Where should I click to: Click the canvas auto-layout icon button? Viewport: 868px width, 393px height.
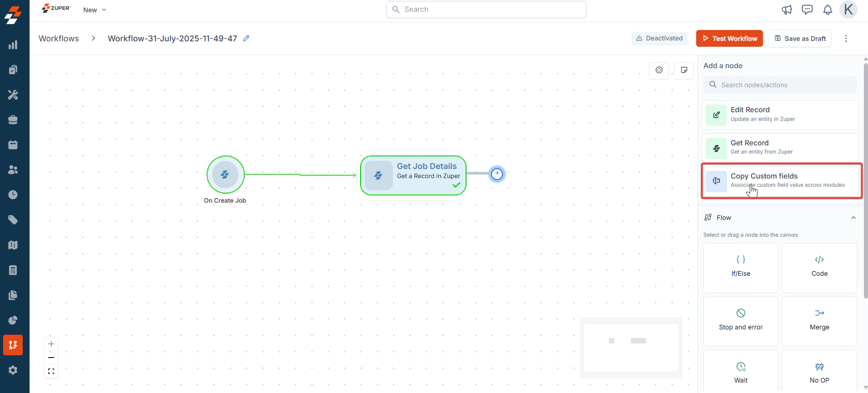[x=659, y=70]
